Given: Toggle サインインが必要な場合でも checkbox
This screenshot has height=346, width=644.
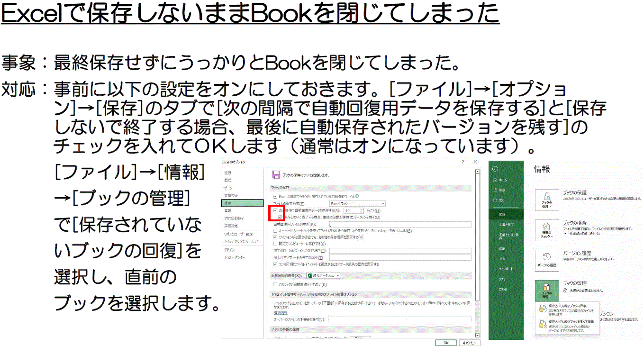Looking at the screenshot, I should pos(275,237).
